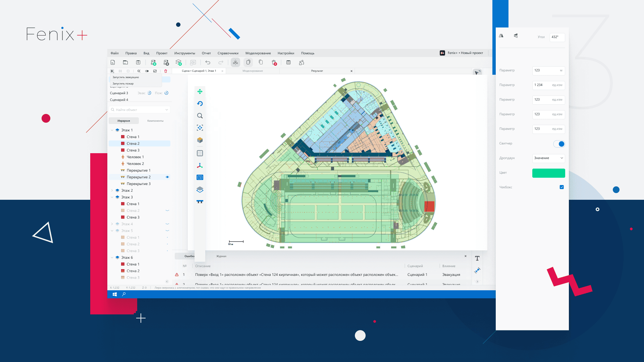Show hidden Стена 2 under Этаж 3

point(167,210)
